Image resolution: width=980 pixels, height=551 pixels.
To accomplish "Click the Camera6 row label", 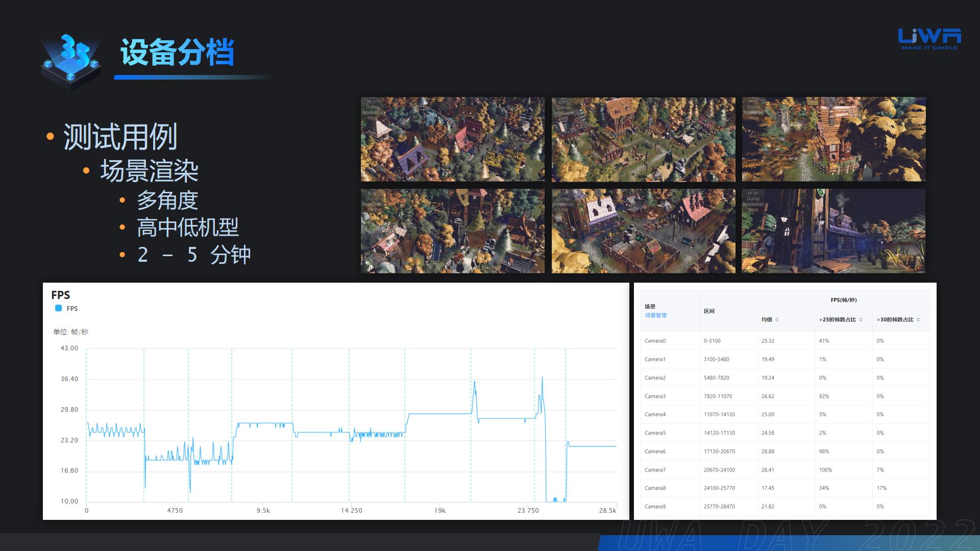I will [x=655, y=452].
